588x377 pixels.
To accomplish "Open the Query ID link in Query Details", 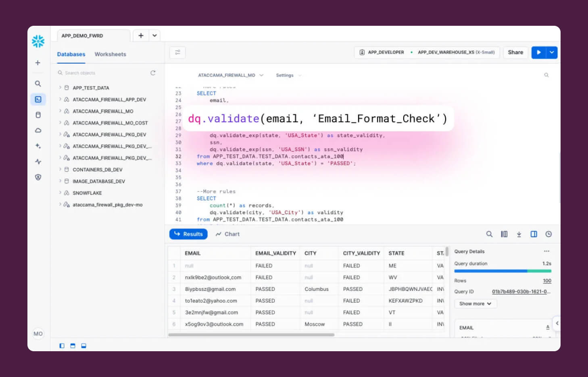I will (521, 291).
